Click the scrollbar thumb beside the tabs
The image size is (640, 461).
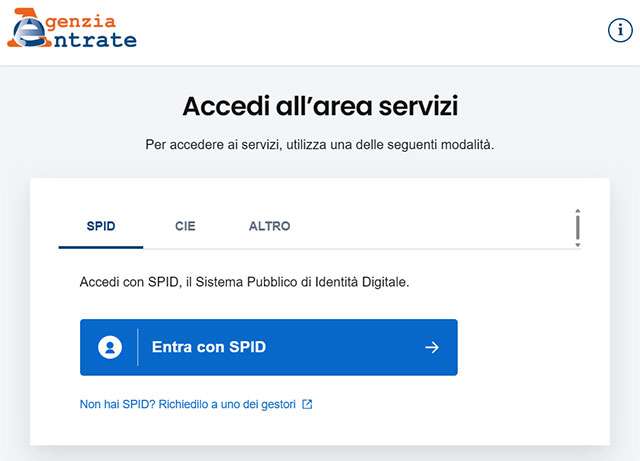[578, 227]
